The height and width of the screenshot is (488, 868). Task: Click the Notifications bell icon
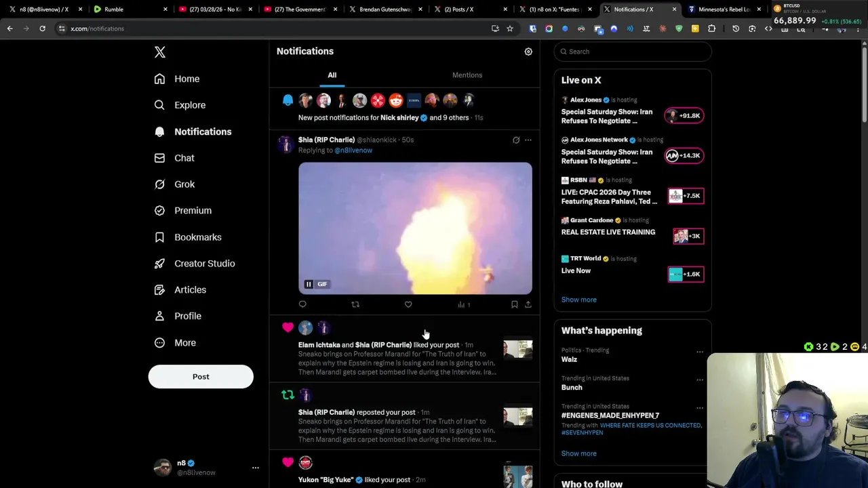(159, 131)
